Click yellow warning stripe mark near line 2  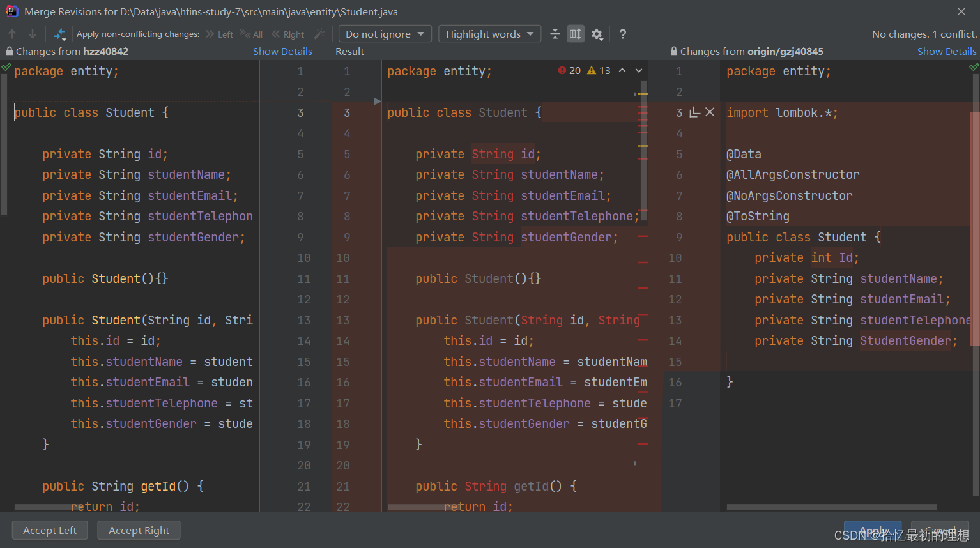coord(643,94)
